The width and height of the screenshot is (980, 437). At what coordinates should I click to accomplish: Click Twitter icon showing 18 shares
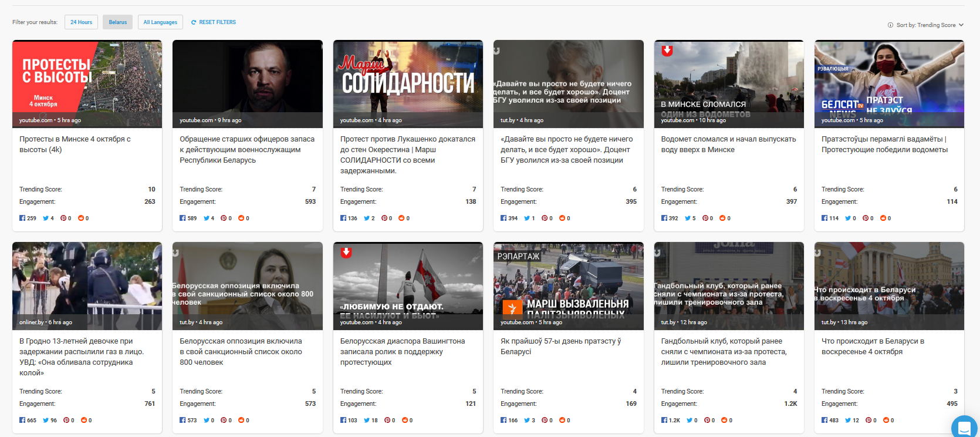pos(367,420)
